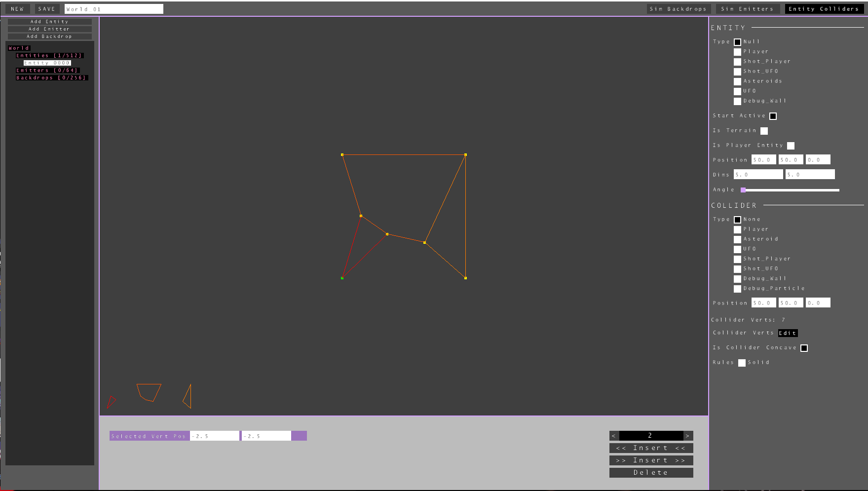Open the Sim Backdrops tab
Screen dimensions: 868x491
tap(678, 9)
